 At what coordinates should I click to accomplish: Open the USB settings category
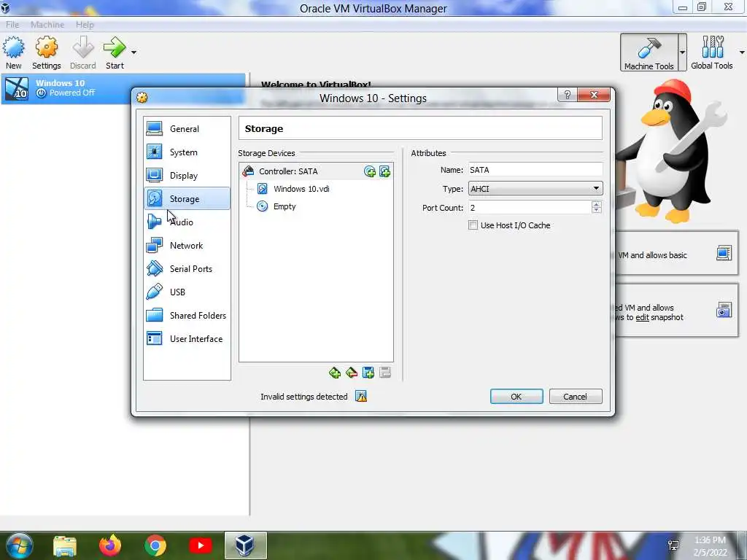(x=187, y=292)
